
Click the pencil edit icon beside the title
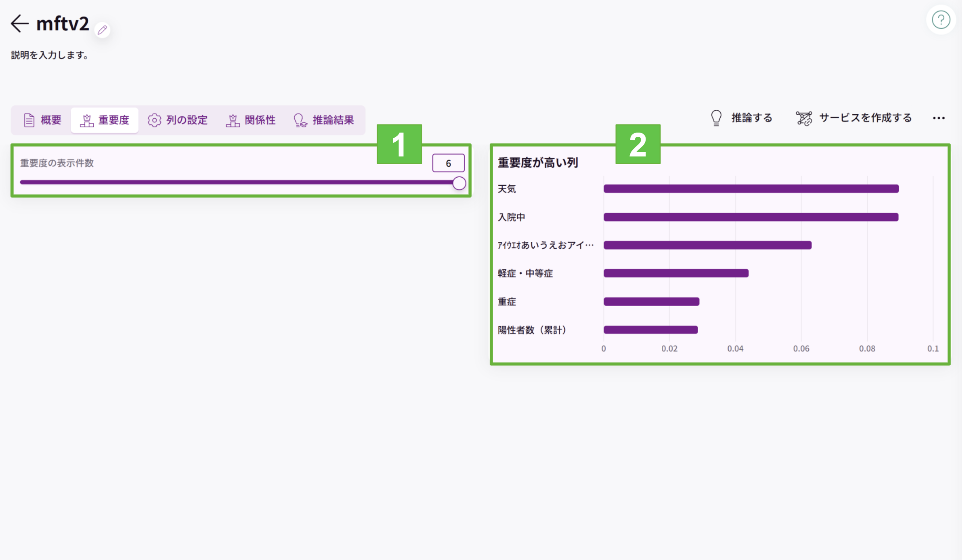tap(102, 30)
